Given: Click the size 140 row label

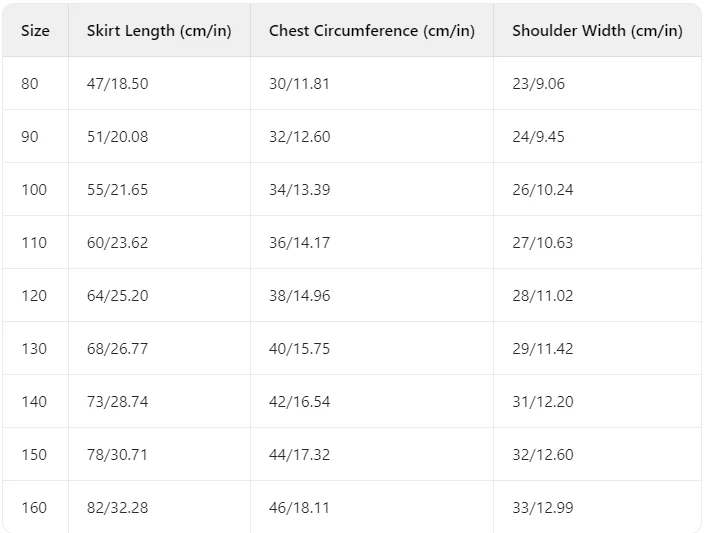Looking at the screenshot, I should [34, 402].
